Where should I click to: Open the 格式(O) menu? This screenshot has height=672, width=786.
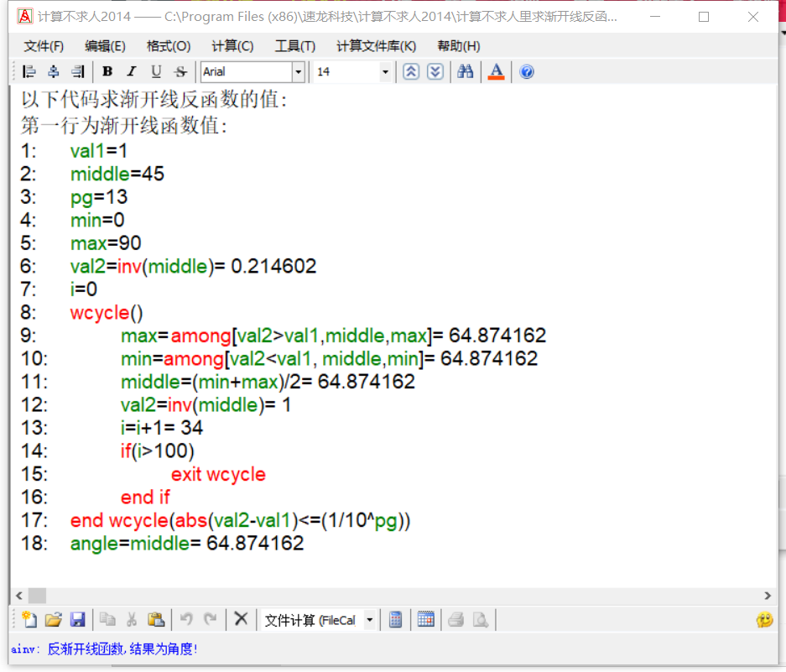[169, 46]
